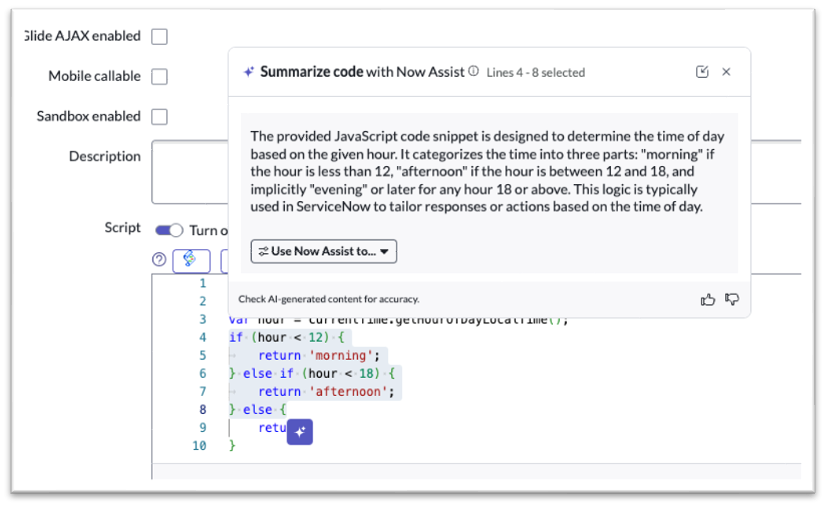Click the script help question mark icon
This screenshot has width=826, height=508.
[159, 259]
